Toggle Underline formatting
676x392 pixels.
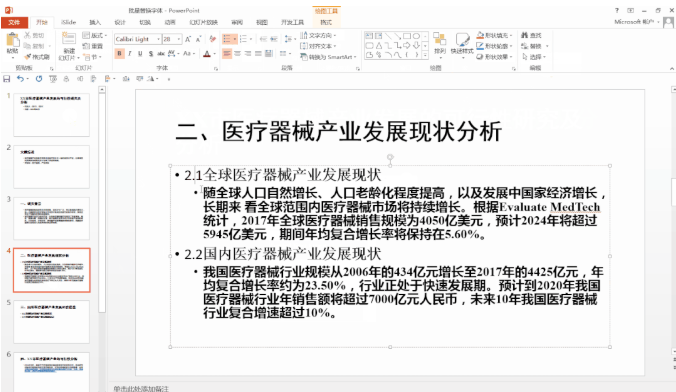(x=140, y=53)
